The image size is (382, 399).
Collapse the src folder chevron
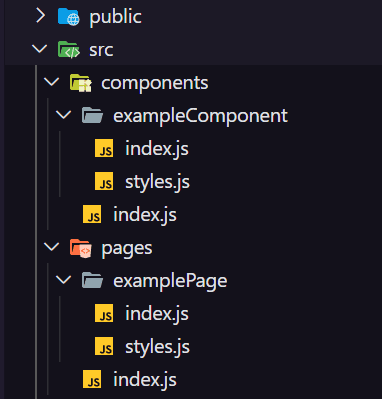(x=40, y=49)
